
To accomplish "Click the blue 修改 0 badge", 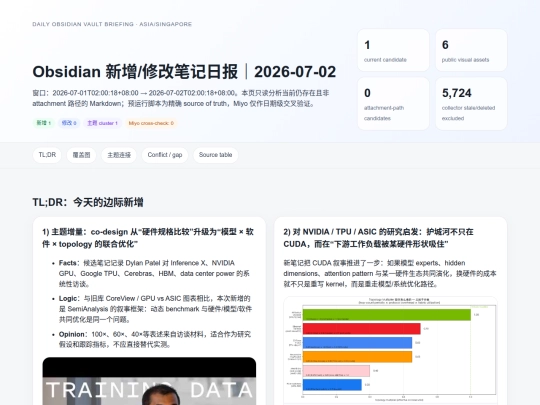I will (69, 123).
